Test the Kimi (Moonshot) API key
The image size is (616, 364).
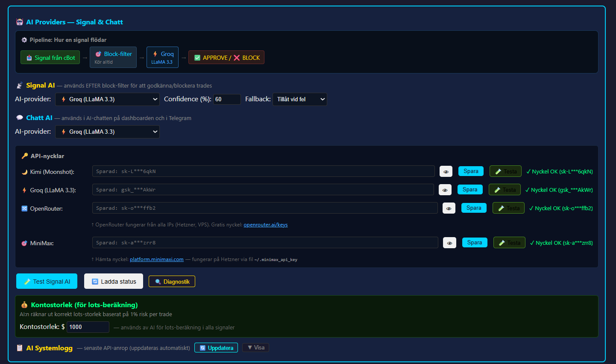point(505,171)
